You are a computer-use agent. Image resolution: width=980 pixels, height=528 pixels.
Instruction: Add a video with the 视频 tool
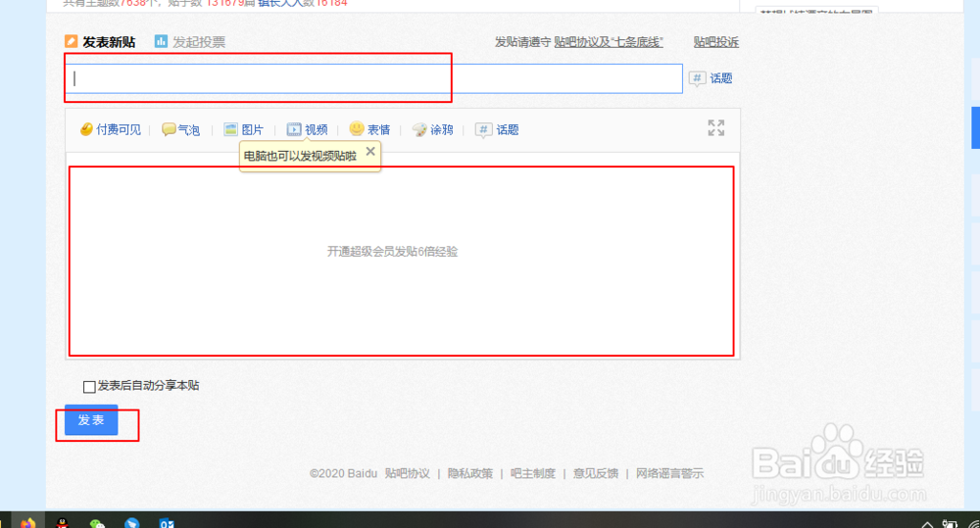307,129
